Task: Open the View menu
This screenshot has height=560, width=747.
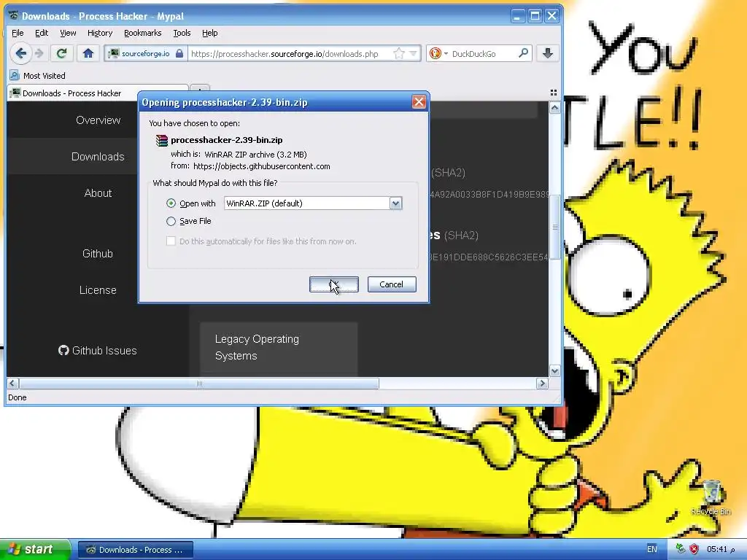Action: click(x=68, y=33)
